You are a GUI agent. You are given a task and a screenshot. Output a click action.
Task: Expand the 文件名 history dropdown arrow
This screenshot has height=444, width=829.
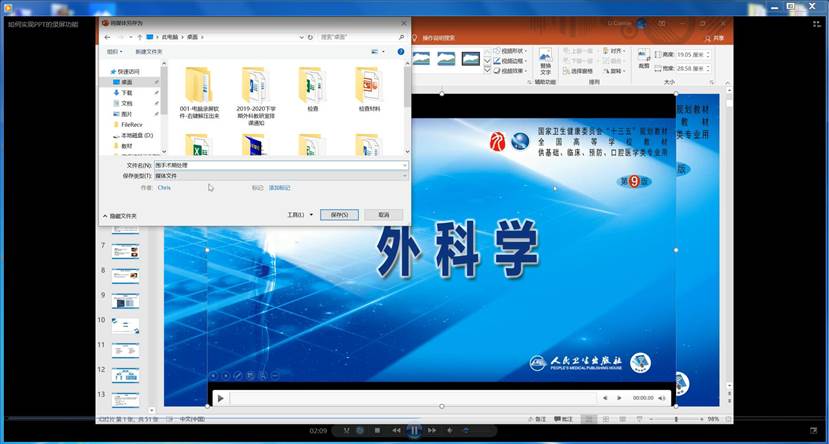405,165
